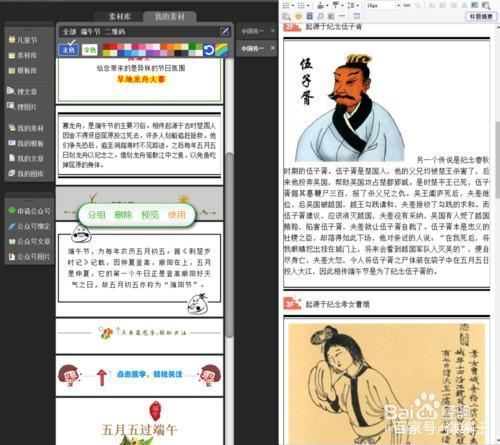Click 使用 on the material popup
The width and height of the screenshot is (500, 445).
point(177,215)
